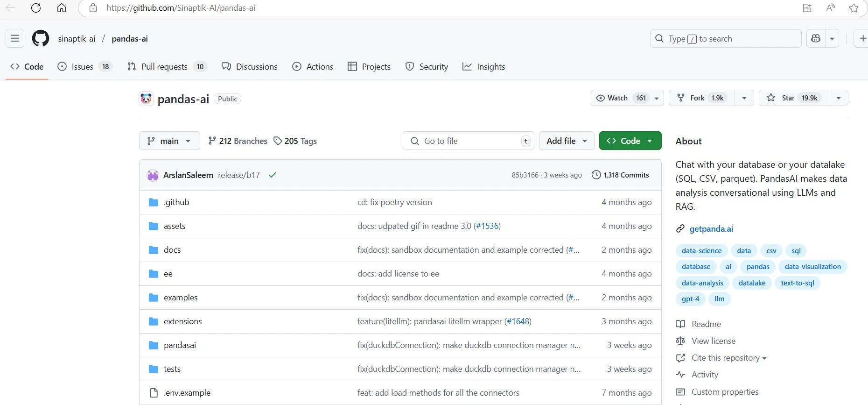The image size is (868, 405).
Task: Open the green Code dropdown
Action: 630,141
